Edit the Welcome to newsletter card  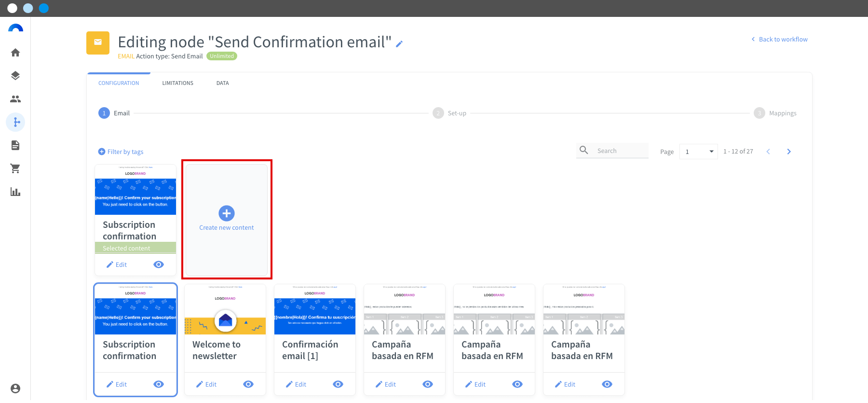click(206, 384)
